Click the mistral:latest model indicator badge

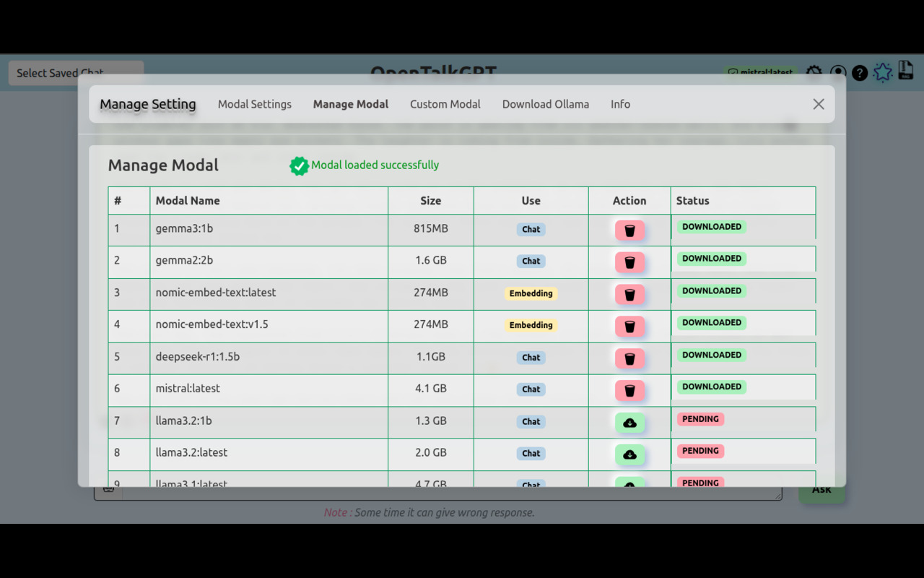tap(761, 72)
